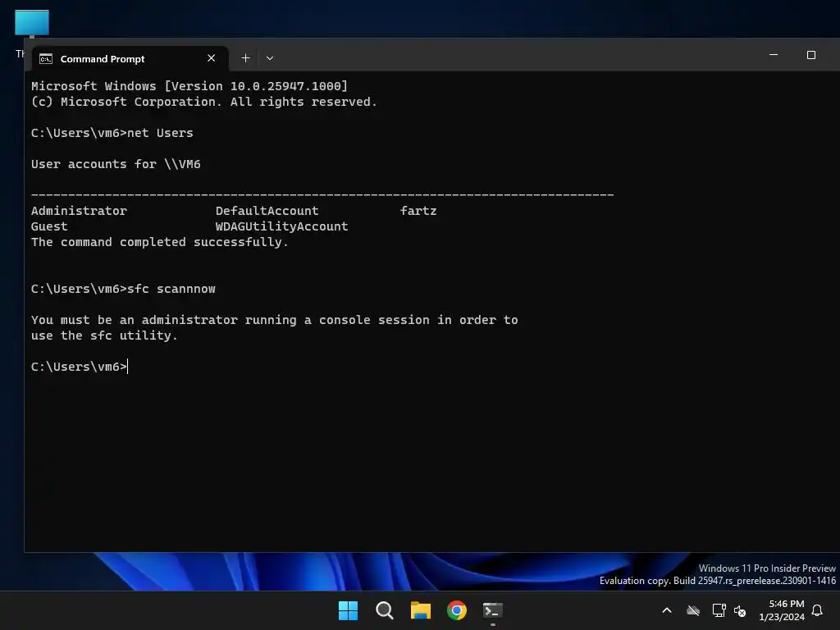Click the 'sfc scannnow' command line

[x=123, y=289]
